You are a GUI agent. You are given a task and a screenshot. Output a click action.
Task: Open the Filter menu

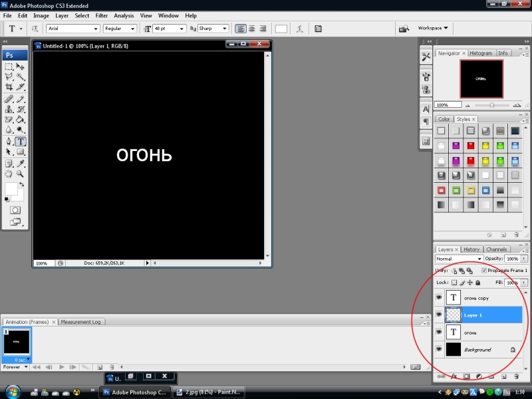click(102, 15)
